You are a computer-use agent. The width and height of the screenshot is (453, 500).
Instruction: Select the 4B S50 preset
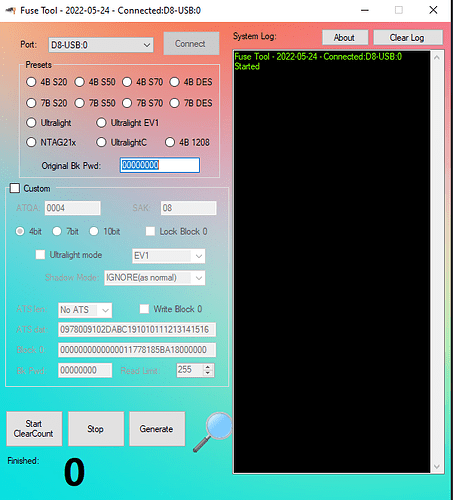click(x=95, y=82)
